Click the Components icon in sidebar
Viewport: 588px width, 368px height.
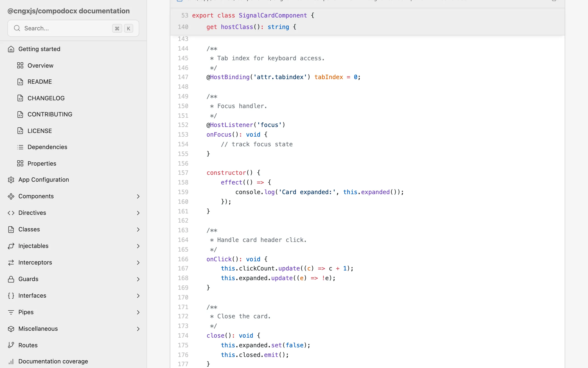(11, 196)
